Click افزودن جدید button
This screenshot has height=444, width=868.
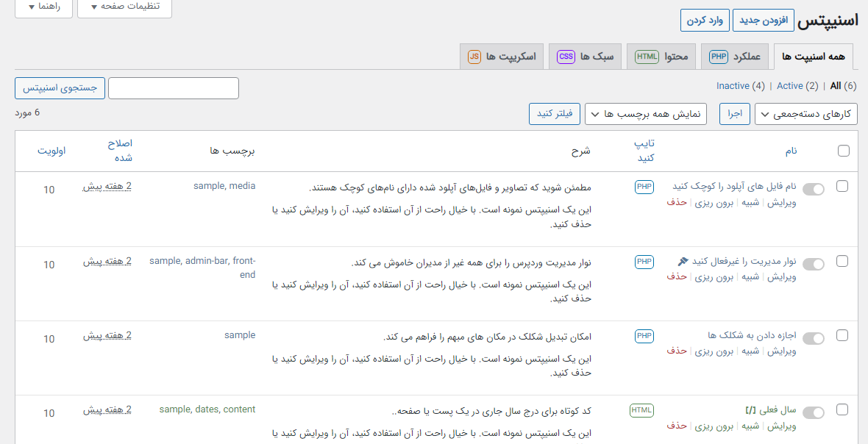pyautogui.click(x=764, y=21)
